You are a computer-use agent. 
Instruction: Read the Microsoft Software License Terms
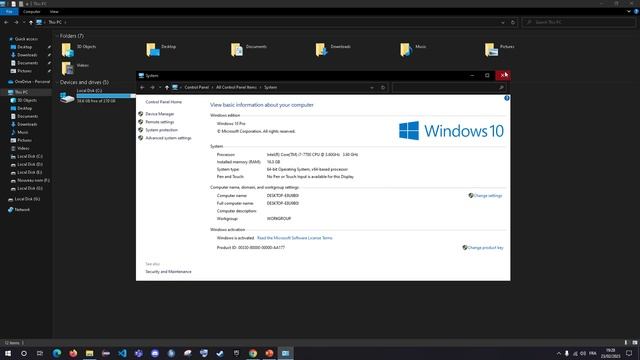click(295, 238)
